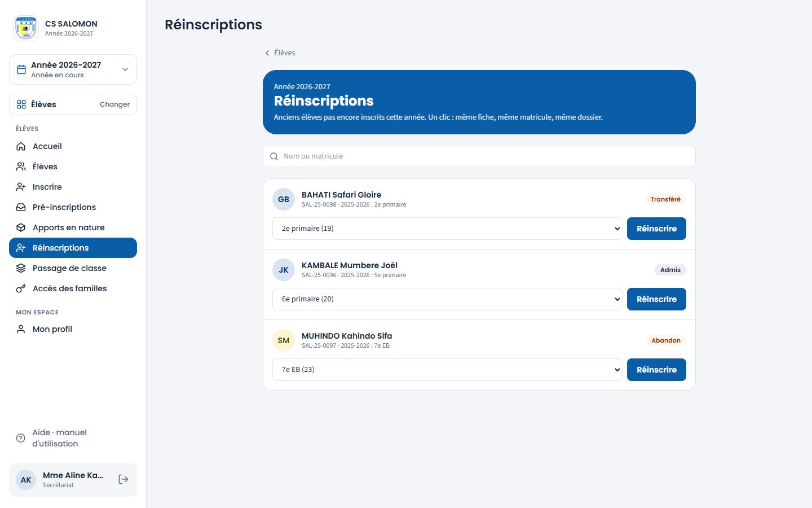Open Passage de classe in the sidebar

(x=73, y=268)
